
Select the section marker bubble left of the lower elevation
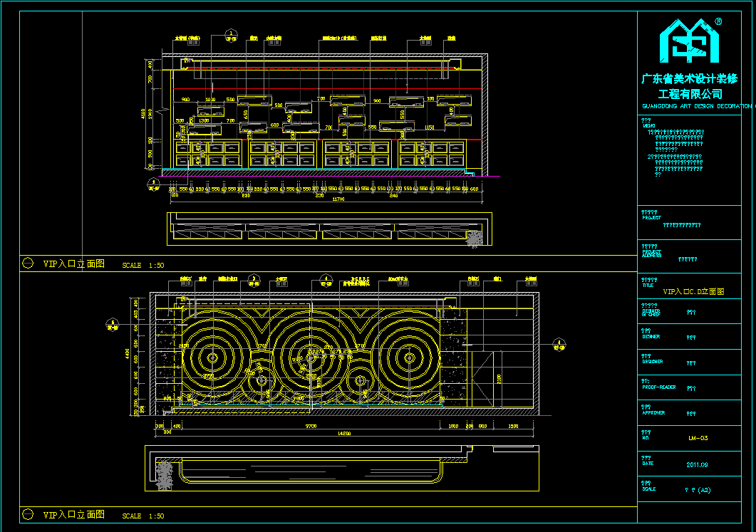113,325
